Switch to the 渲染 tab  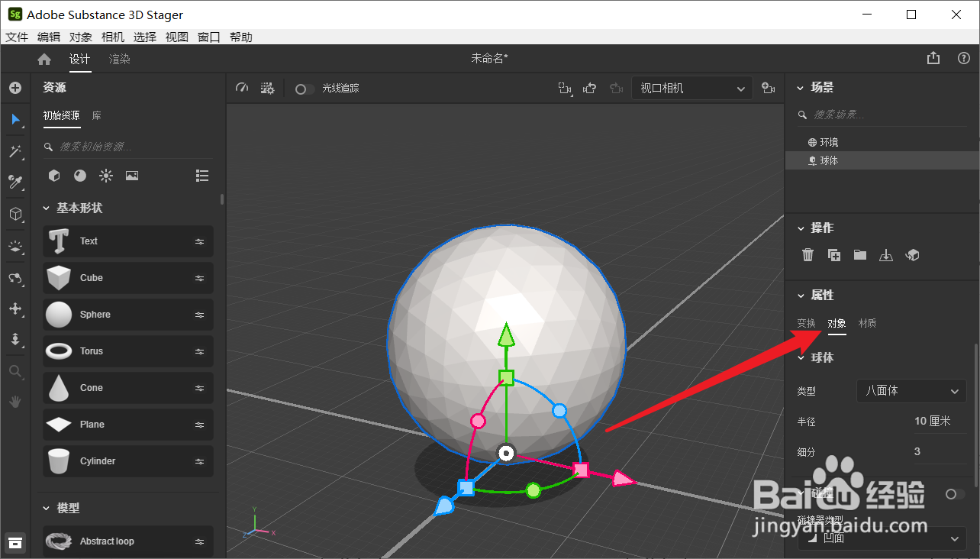120,59
